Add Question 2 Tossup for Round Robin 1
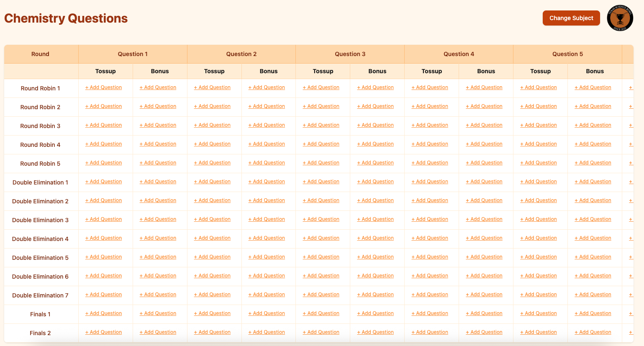Image resolution: width=644 pixels, height=346 pixels. point(212,87)
